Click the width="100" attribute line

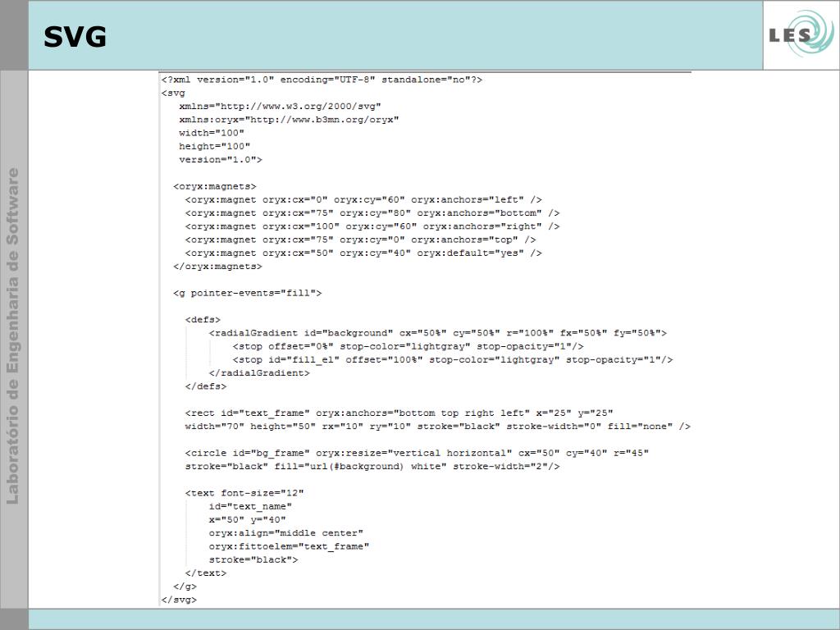[x=212, y=133]
